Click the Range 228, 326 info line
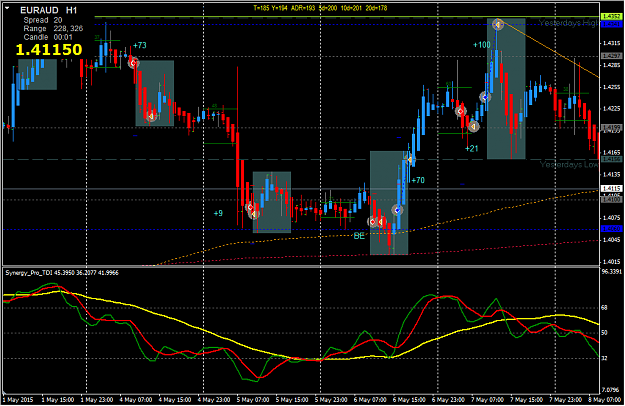 pyautogui.click(x=53, y=29)
